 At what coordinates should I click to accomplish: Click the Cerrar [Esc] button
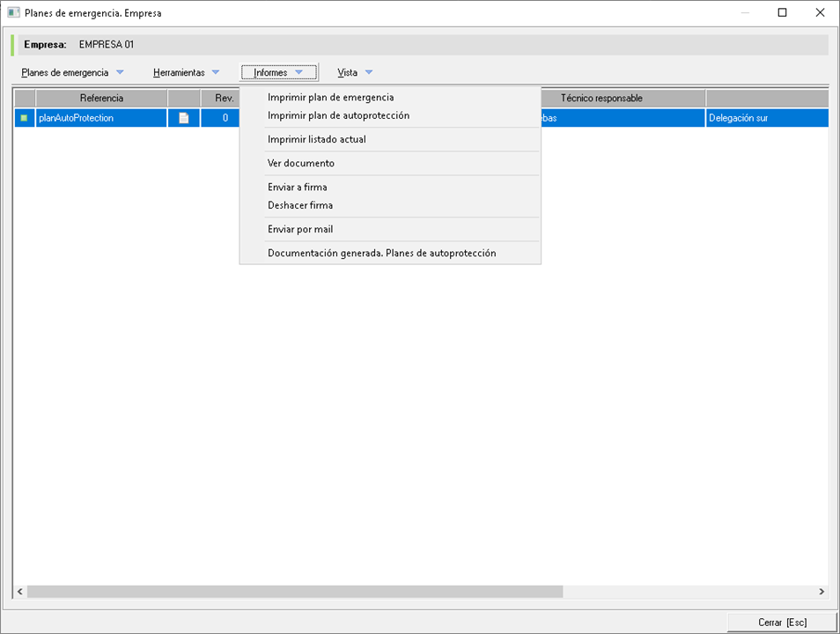[x=782, y=623]
